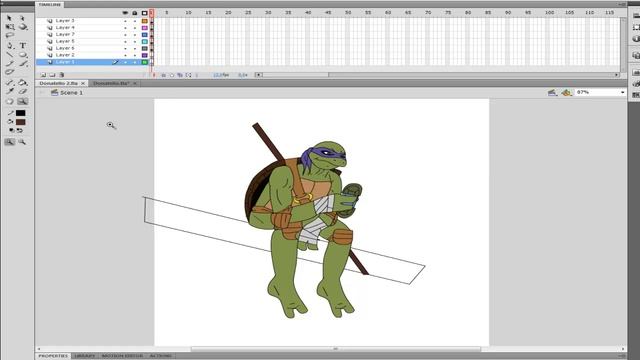640x360 pixels.
Task: Select the Eyedropper tool
Action: click(x=9, y=91)
